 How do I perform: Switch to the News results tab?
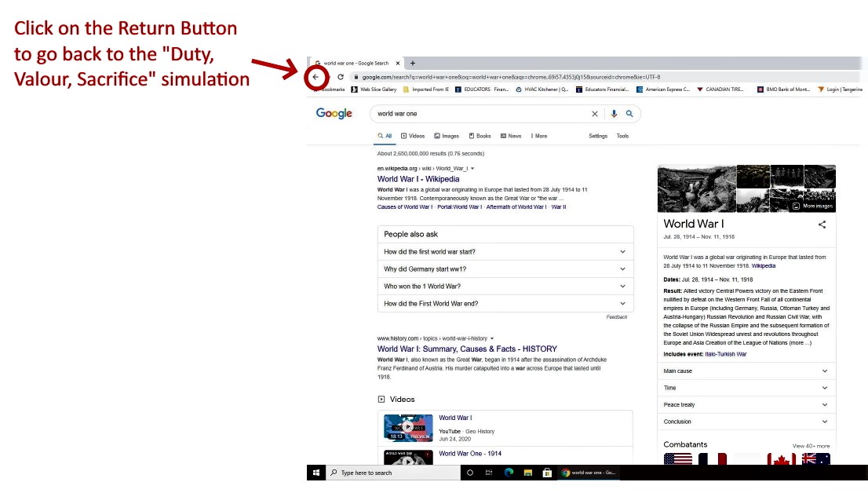[x=511, y=136]
